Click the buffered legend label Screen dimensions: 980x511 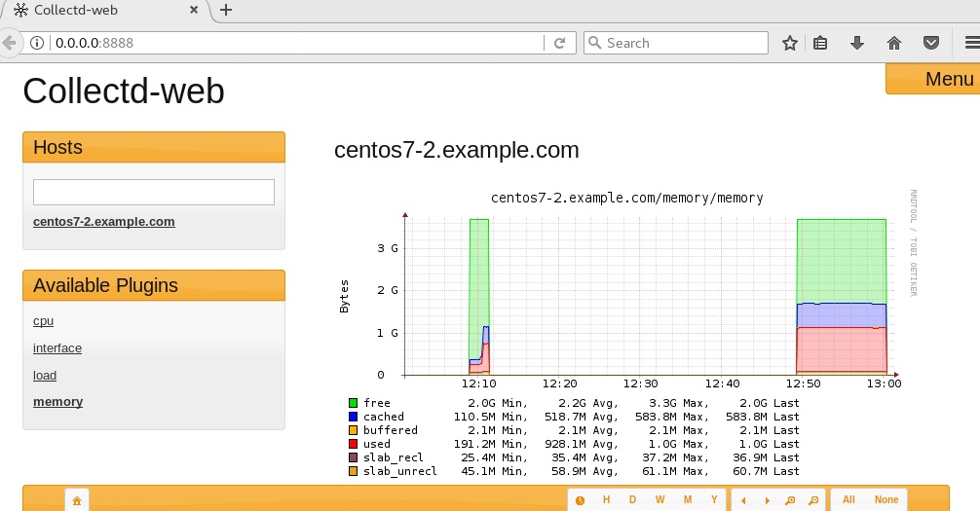click(x=391, y=430)
